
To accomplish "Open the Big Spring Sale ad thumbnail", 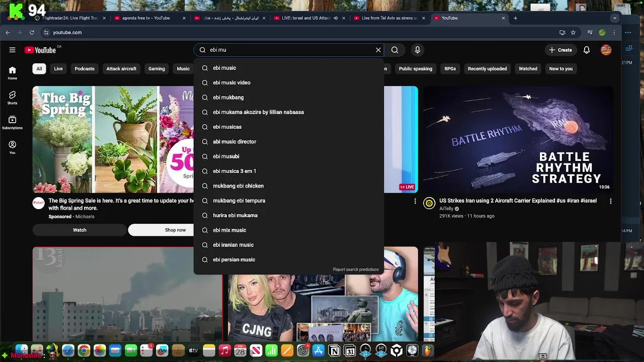I will point(113,139).
